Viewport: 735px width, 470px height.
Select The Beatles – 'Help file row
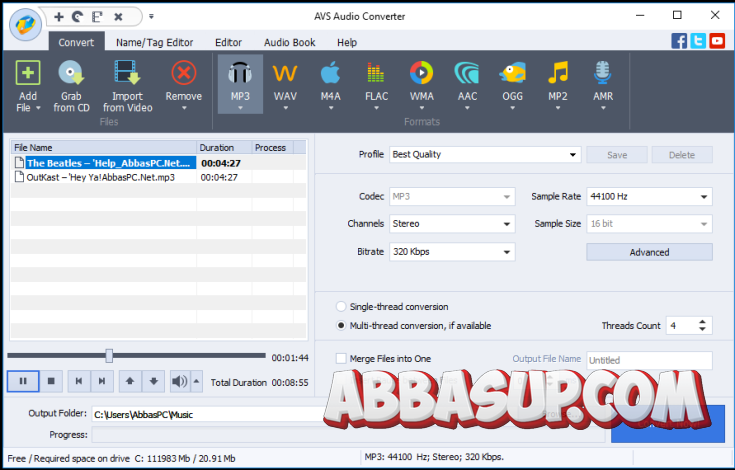coord(158,163)
